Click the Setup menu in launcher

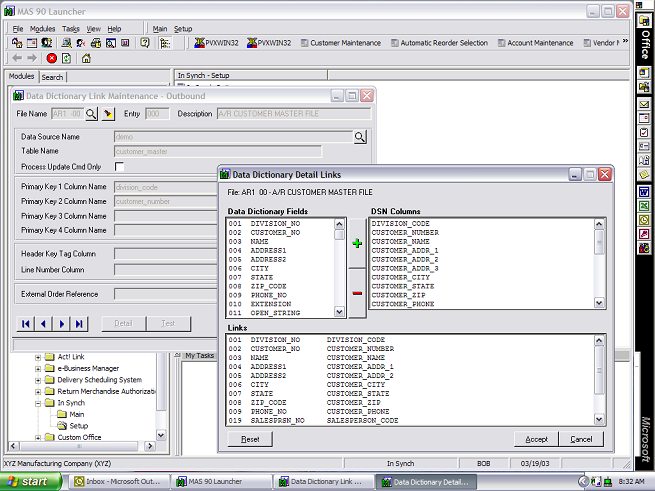[183, 29]
